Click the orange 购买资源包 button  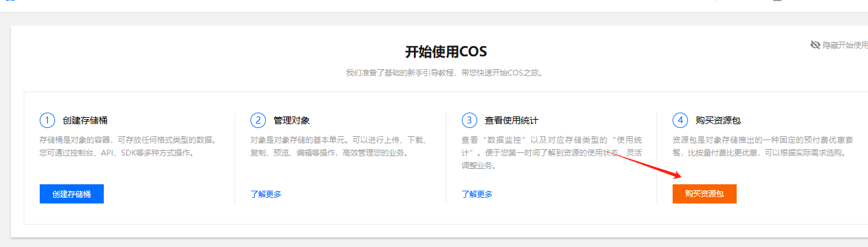point(705,194)
